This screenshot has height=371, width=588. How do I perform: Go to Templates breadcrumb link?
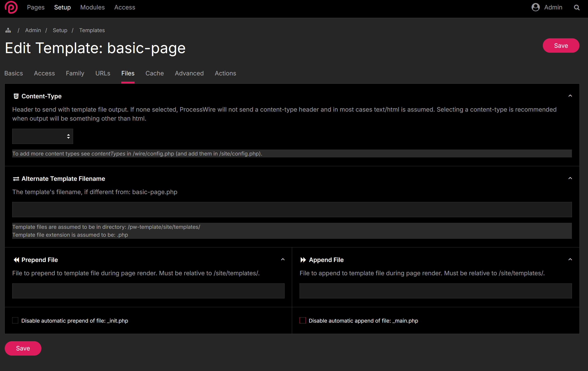[x=92, y=30]
